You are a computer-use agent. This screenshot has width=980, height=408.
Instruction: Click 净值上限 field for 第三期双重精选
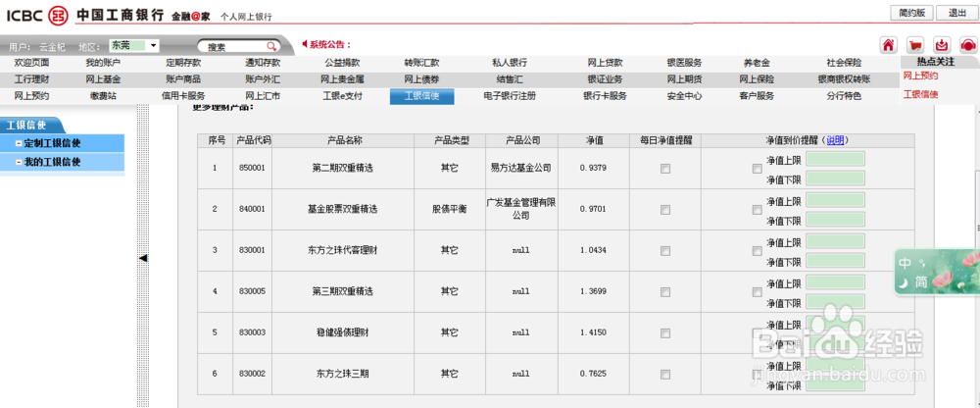835,282
